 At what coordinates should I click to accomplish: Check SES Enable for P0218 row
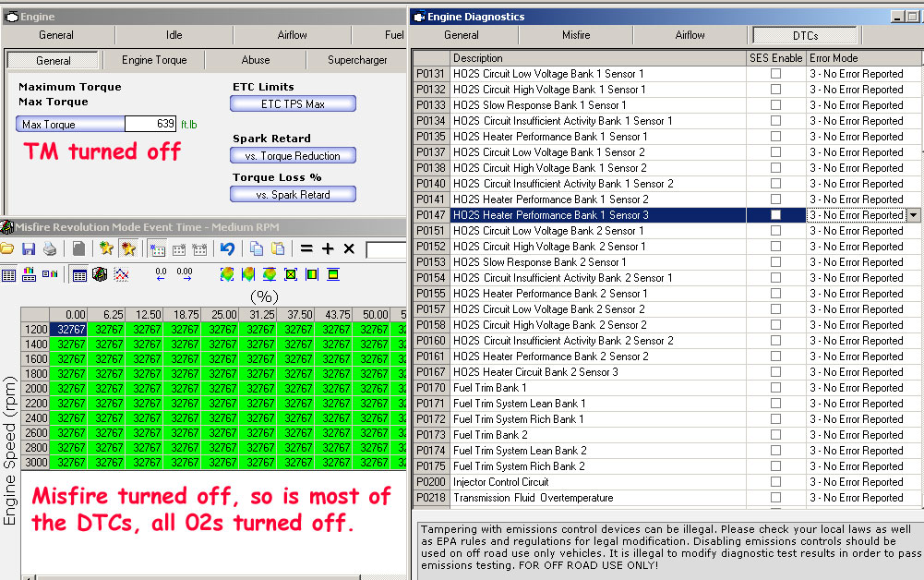[x=775, y=498]
